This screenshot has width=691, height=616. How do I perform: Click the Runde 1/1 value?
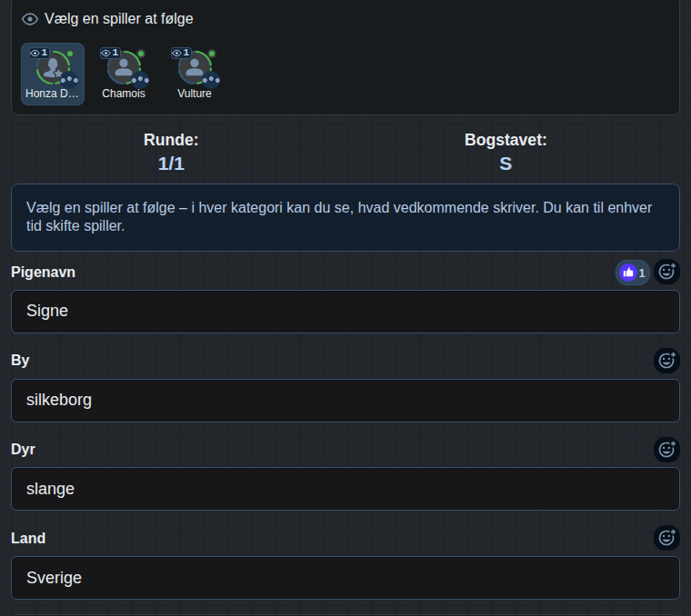(171, 164)
